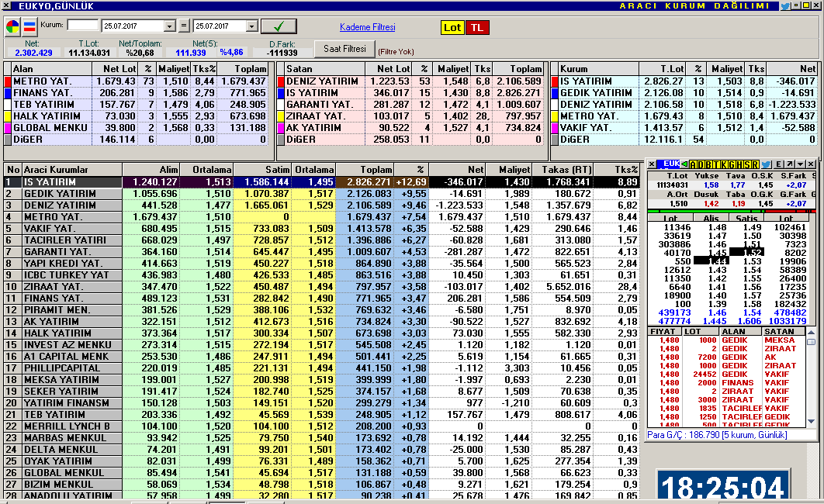Select the OYAK YATIRIM row
Screen dimensions: 824x504
click(321, 461)
